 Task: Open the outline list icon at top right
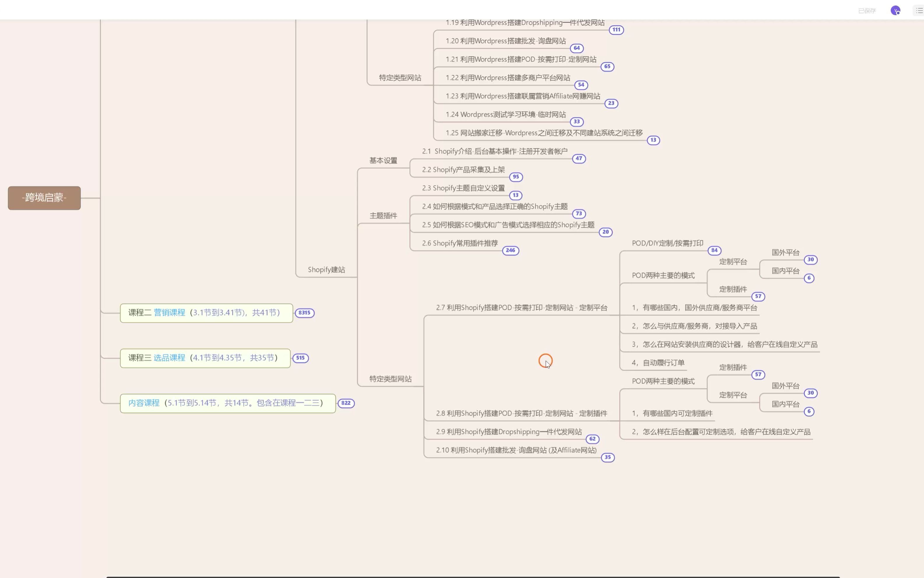[x=919, y=10]
